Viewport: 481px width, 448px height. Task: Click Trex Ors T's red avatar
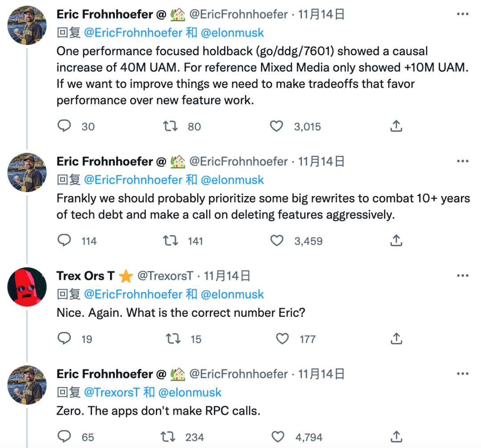point(27,287)
